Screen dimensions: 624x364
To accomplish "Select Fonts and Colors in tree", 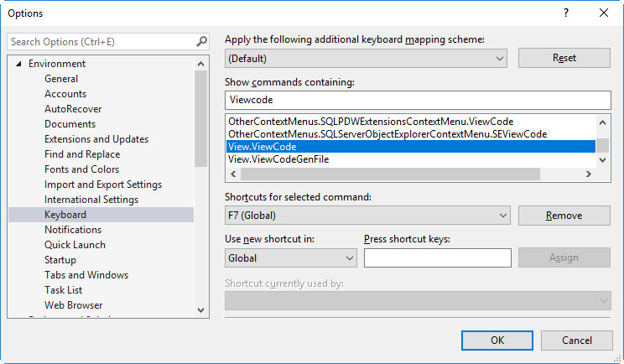I will (82, 169).
